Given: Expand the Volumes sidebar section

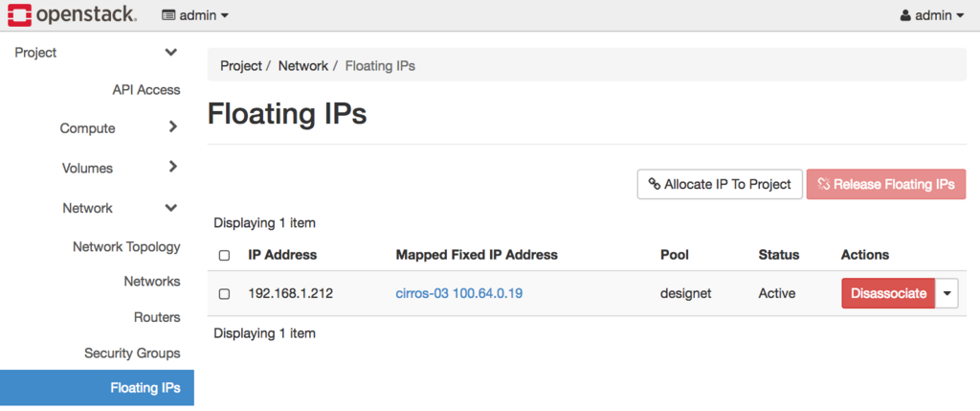Looking at the screenshot, I should [172, 167].
